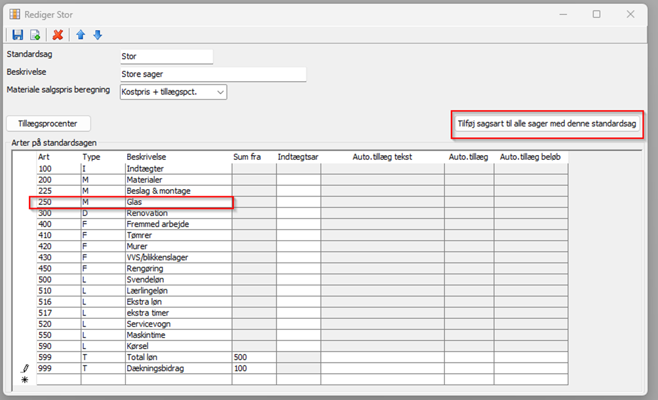Click the Sum fra cell showing 500

tap(252, 357)
